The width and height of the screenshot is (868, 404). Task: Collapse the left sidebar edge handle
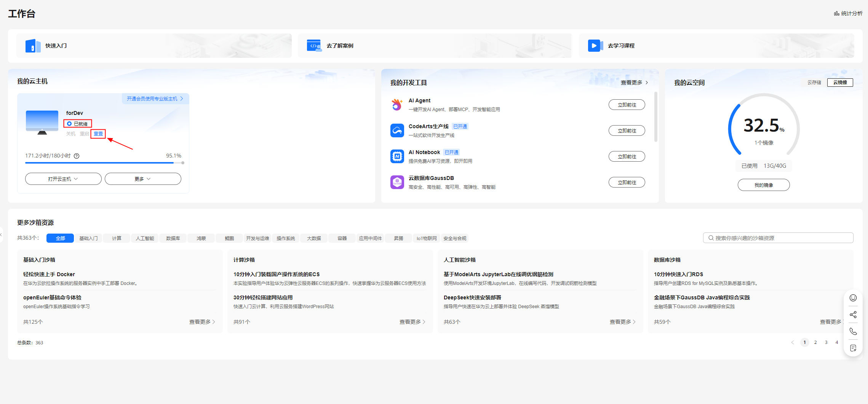[x=1, y=235]
